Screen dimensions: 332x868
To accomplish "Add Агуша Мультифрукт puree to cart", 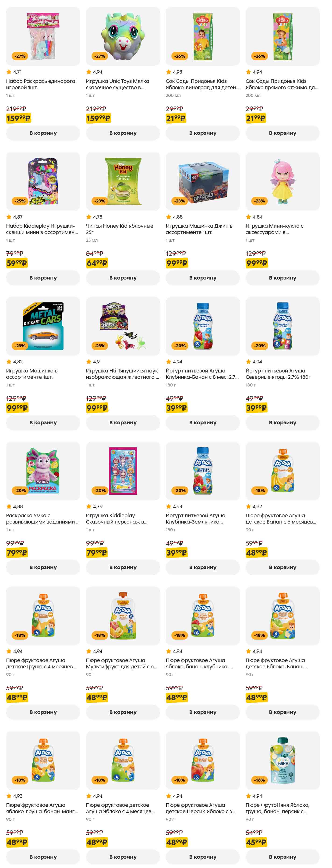I will coord(123,712).
